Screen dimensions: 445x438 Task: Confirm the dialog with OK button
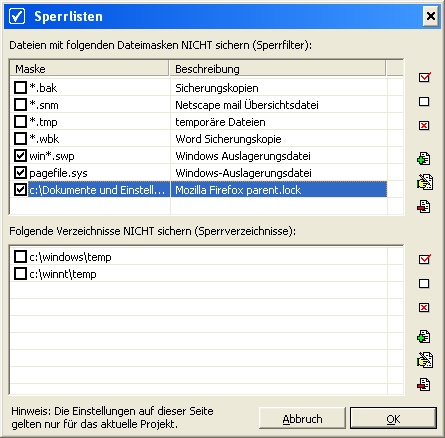[x=393, y=418]
